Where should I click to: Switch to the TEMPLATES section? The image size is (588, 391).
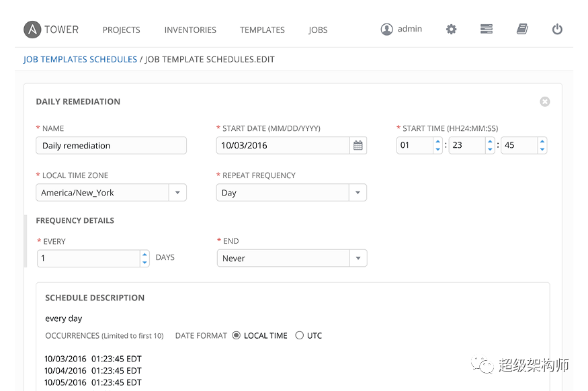262,30
